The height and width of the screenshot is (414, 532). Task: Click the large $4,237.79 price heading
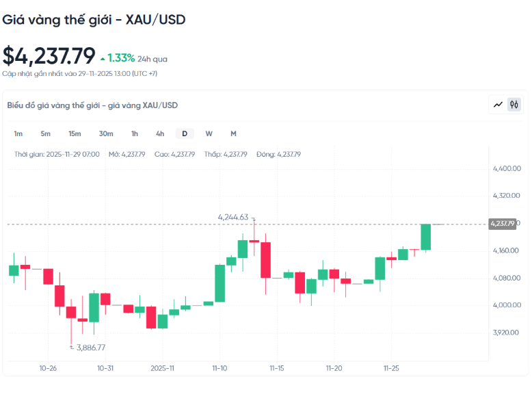point(49,55)
